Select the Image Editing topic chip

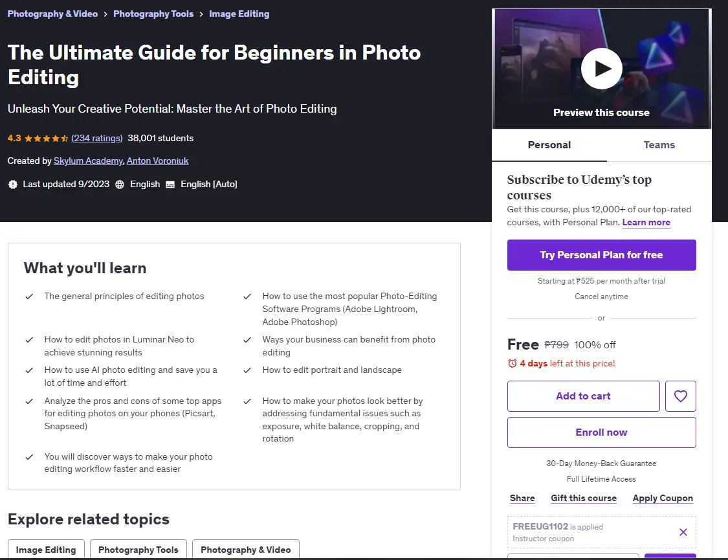click(46, 550)
